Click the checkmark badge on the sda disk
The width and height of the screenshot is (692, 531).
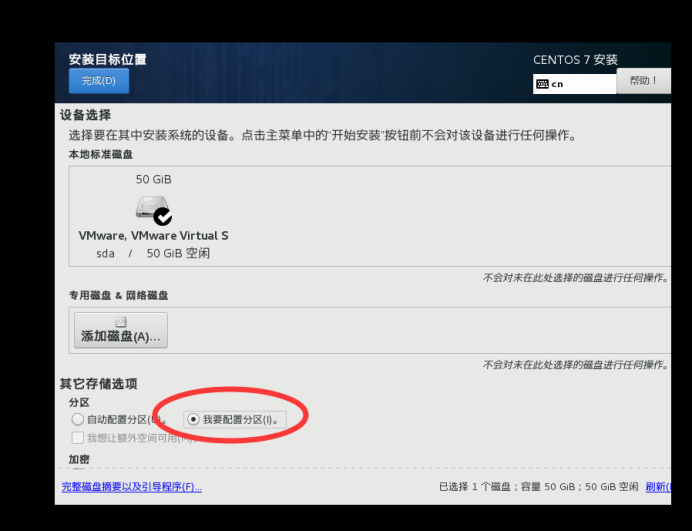pyautogui.click(x=163, y=216)
